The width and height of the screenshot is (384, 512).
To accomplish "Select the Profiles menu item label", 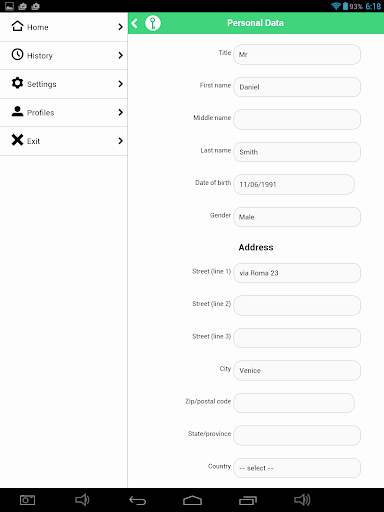I will click(x=40, y=113).
